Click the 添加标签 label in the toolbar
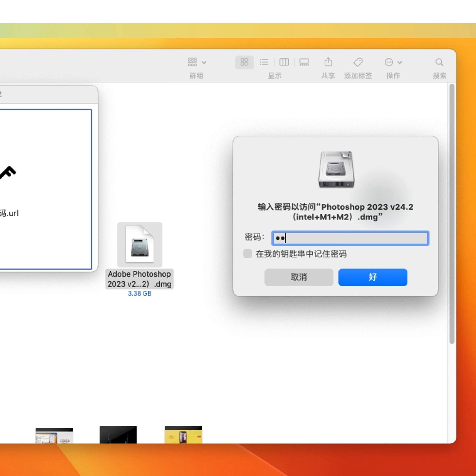 (358, 76)
